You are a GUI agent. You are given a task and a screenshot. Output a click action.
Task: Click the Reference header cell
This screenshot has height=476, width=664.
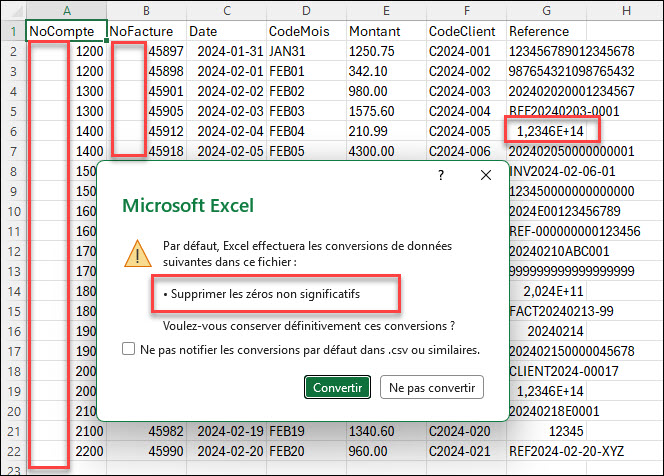[x=546, y=31]
